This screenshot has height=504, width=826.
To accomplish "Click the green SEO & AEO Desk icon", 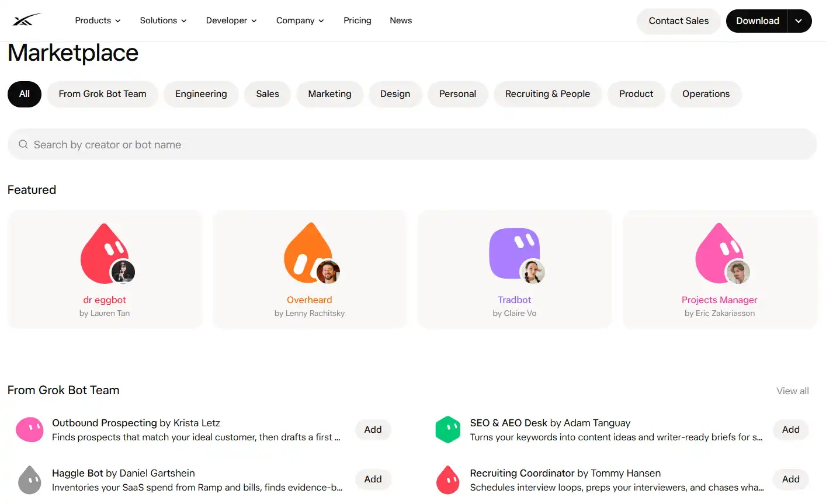I will 448,429.
